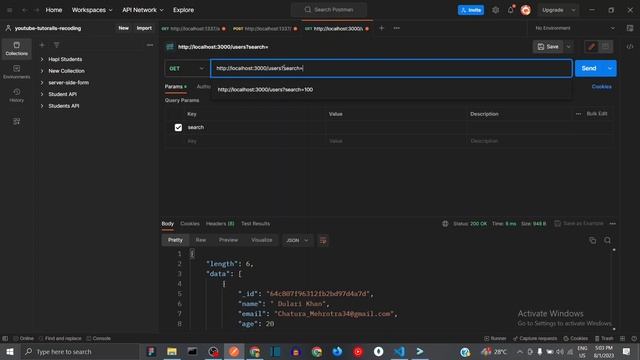Expand the Students API collection
This screenshot has height=360, width=640.
[42, 106]
